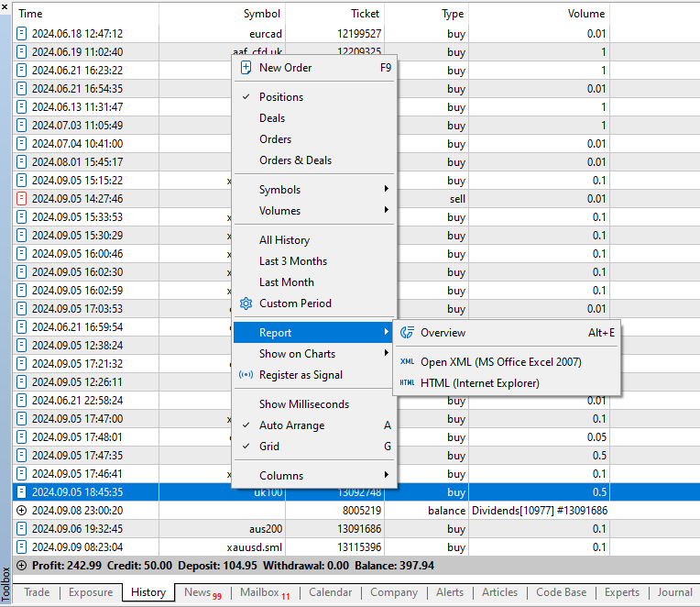Click the Custom Period gear icon
700x607 pixels.
[246, 303]
